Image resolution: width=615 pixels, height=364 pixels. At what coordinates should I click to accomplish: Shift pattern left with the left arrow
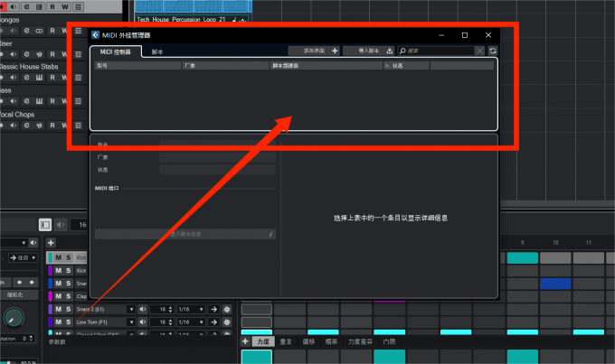coord(19,282)
